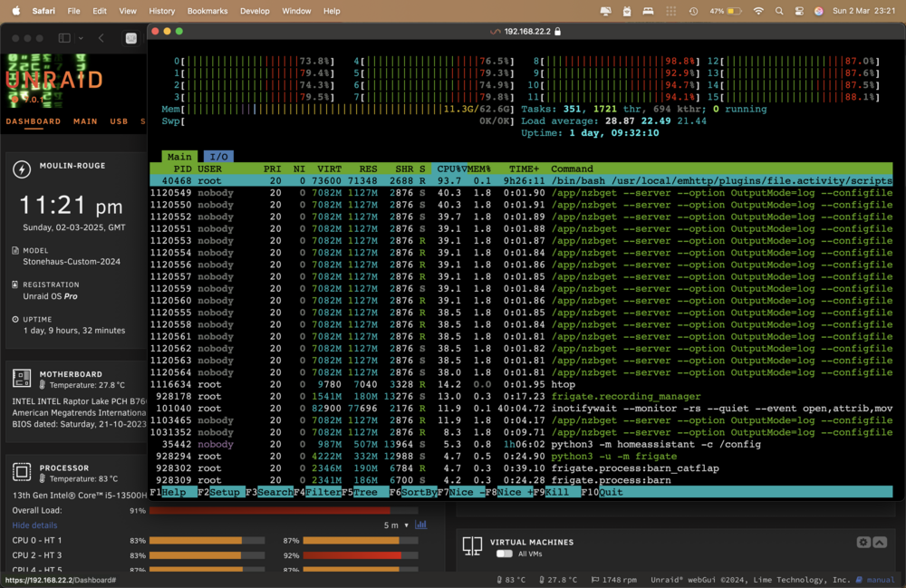Select frigate.process:barn_catflap row

coord(521,468)
